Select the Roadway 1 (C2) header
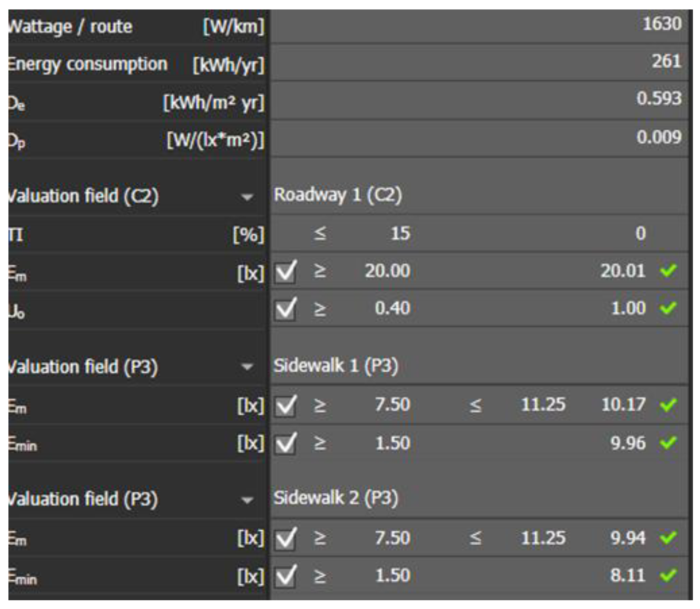 coord(338,195)
